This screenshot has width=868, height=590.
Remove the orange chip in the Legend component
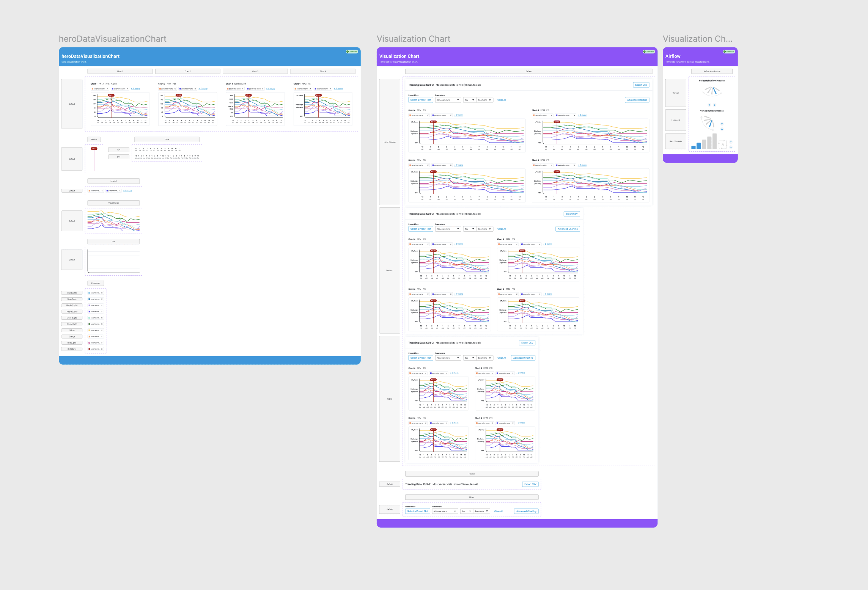102,191
